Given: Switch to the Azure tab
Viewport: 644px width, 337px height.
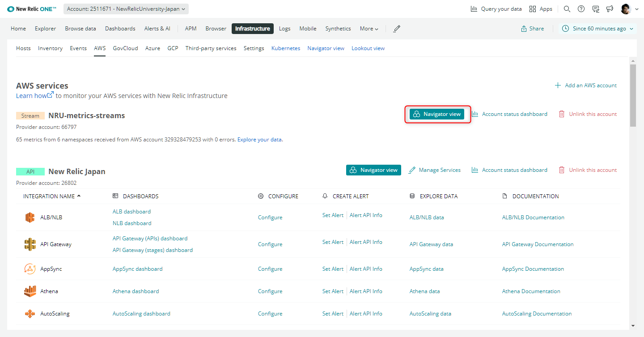Looking at the screenshot, I should click(x=153, y=48).
